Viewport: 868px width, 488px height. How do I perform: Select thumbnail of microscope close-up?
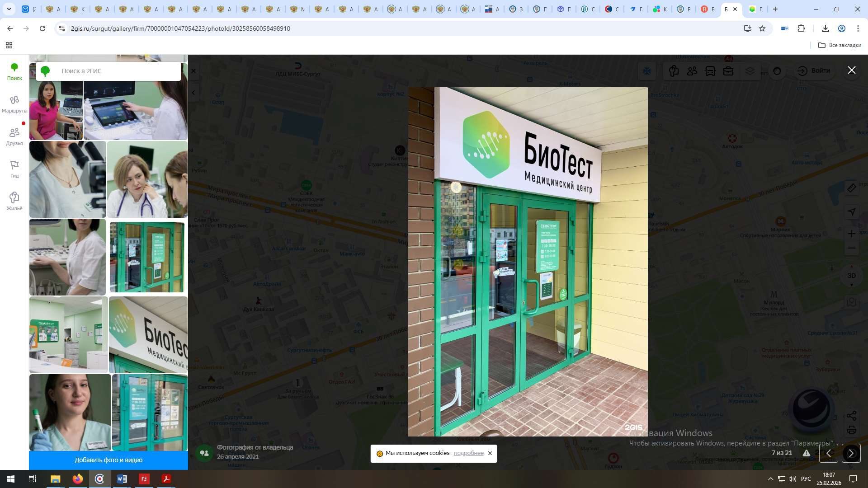click(68, 179)
